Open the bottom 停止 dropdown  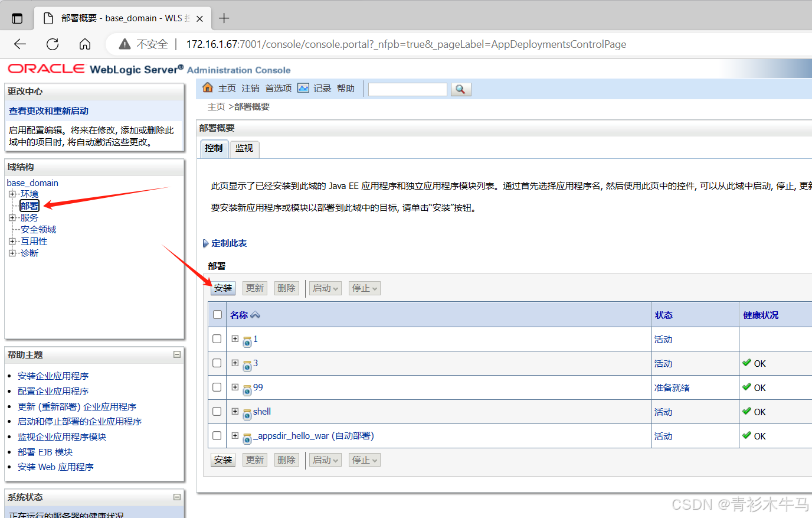364,460
